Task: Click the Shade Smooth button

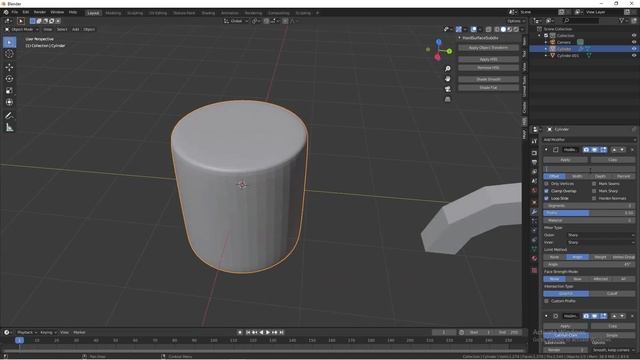Action: (x=488, y=79)
